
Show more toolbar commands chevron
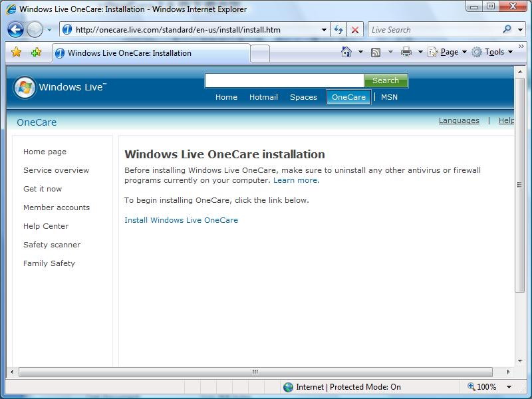coord(521,47)
